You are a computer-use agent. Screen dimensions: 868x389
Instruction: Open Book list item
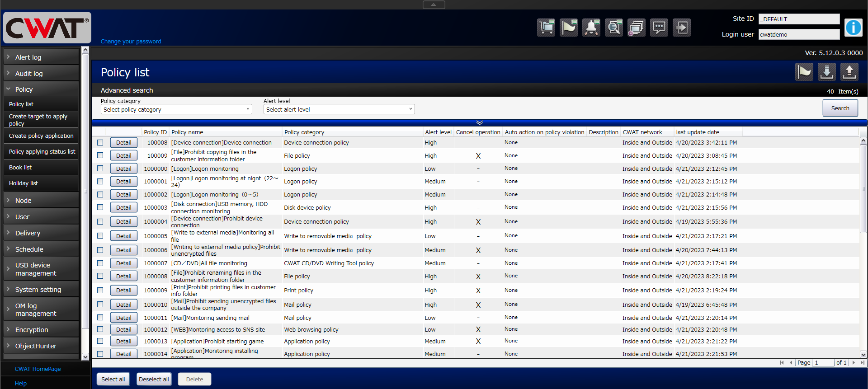(41, 168)
